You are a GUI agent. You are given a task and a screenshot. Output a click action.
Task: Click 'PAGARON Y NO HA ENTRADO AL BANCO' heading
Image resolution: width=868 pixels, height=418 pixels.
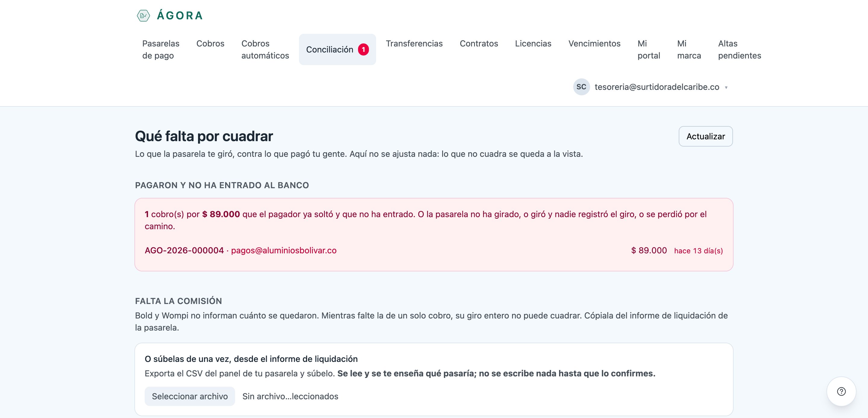(222, 185)
